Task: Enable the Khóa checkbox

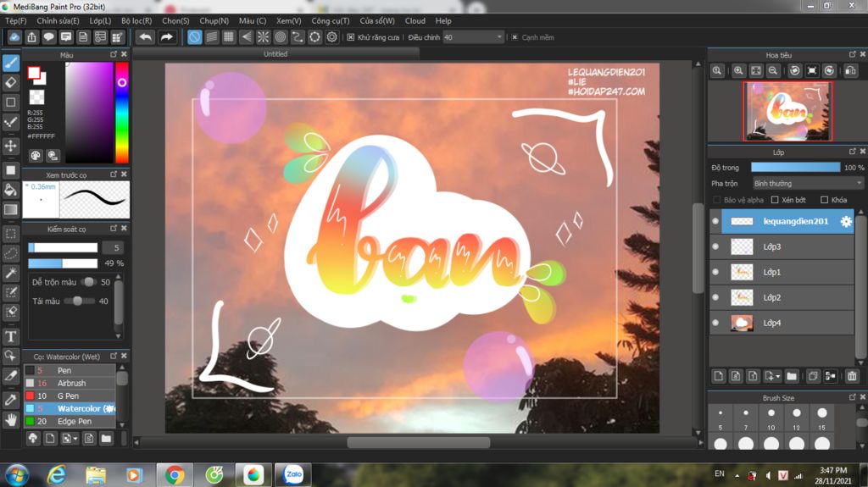Action: (x=824, y=200)
